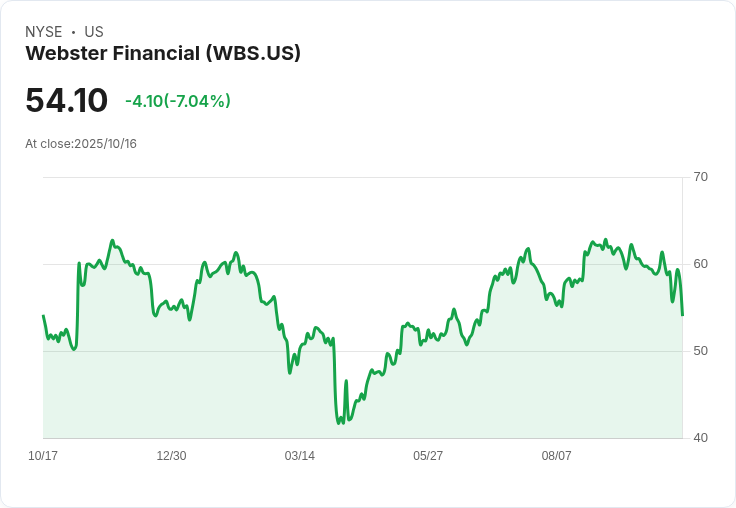This screenshot has height=508, width=736.
Task: Select the 10/17 date on x-axis
Action: 43,456
